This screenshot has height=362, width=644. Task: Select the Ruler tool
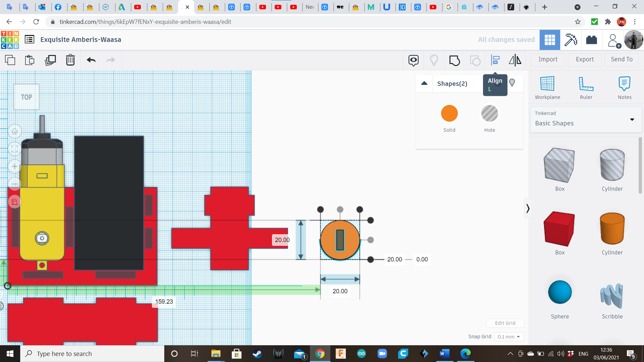click(x=586, y=87)
